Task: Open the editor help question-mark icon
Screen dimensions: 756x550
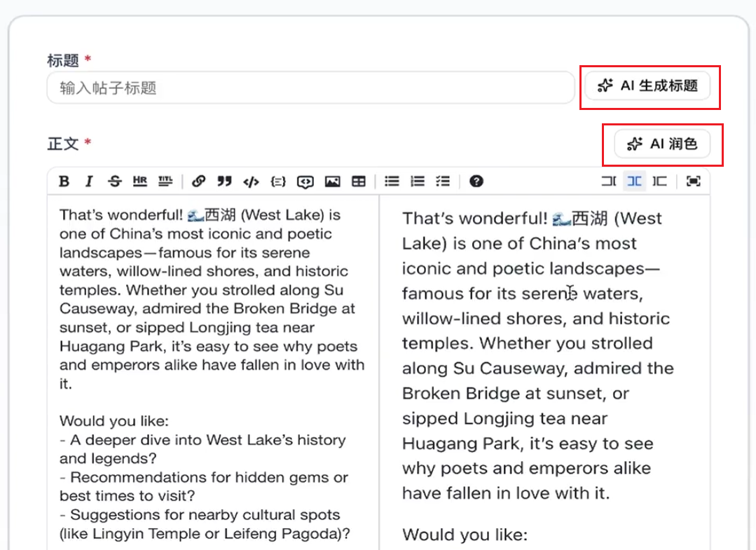Action: pyautogui.click(x=476, y=181)
